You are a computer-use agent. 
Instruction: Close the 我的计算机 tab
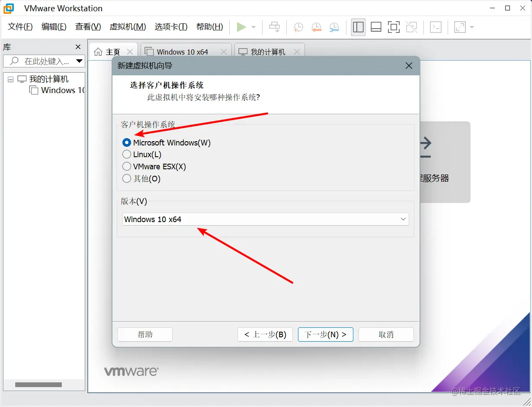click(x=297, y=52)
